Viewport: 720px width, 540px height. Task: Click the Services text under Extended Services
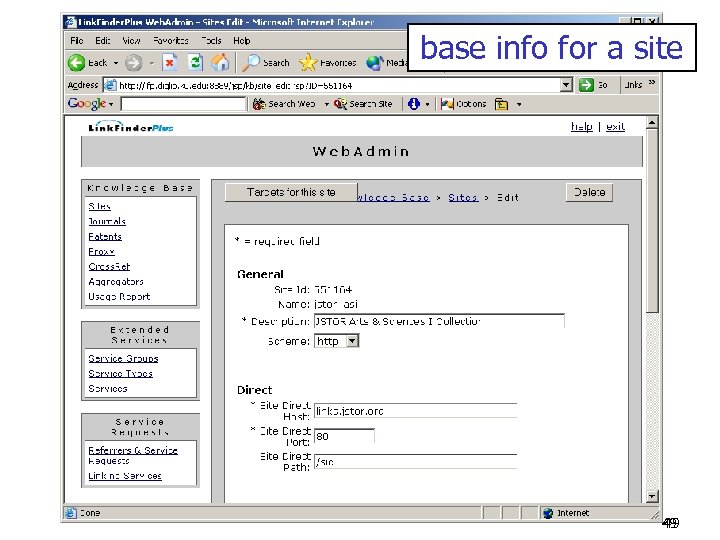[x=107, y=388]
